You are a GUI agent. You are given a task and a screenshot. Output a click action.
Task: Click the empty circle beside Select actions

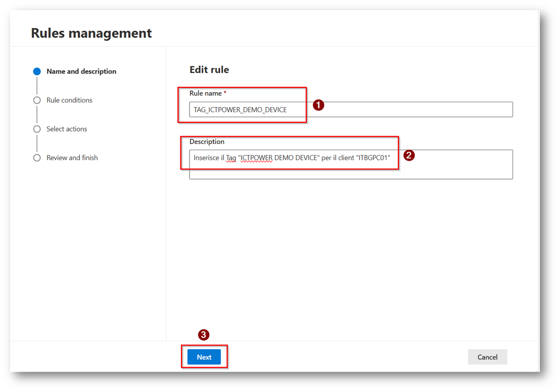(x=37, y=129)
